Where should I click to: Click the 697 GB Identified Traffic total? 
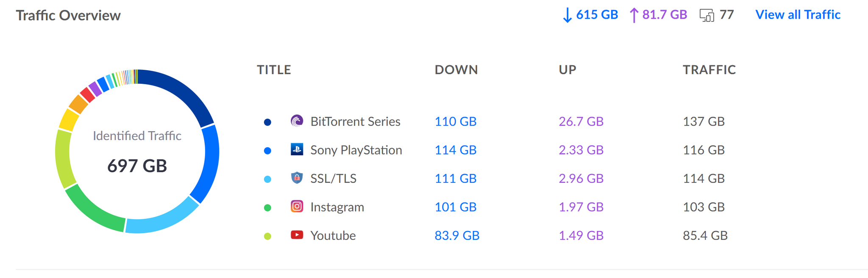(x=137, y=165)
